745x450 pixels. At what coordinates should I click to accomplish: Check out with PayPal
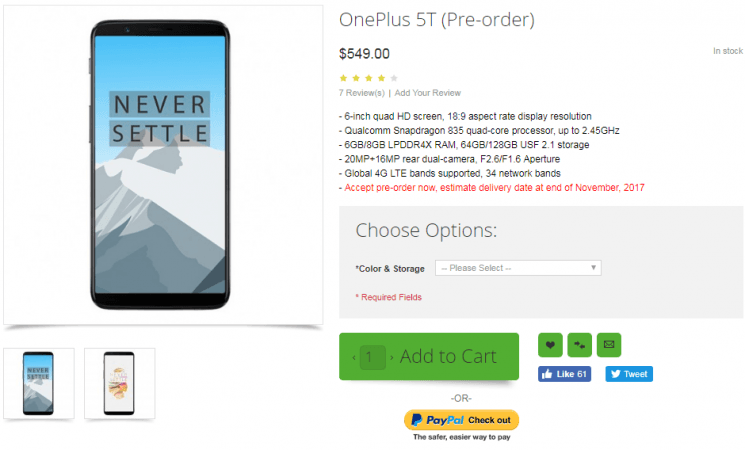coord(461,420)
